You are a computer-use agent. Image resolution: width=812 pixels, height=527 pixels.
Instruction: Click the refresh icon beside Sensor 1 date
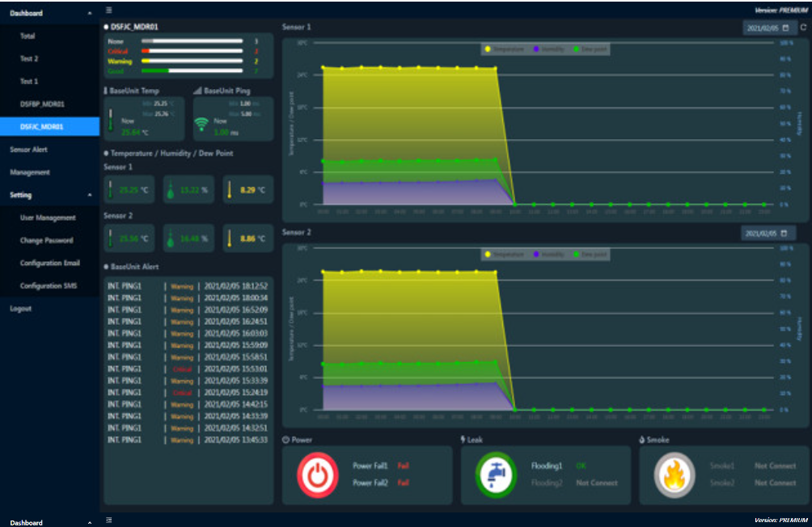803,27
